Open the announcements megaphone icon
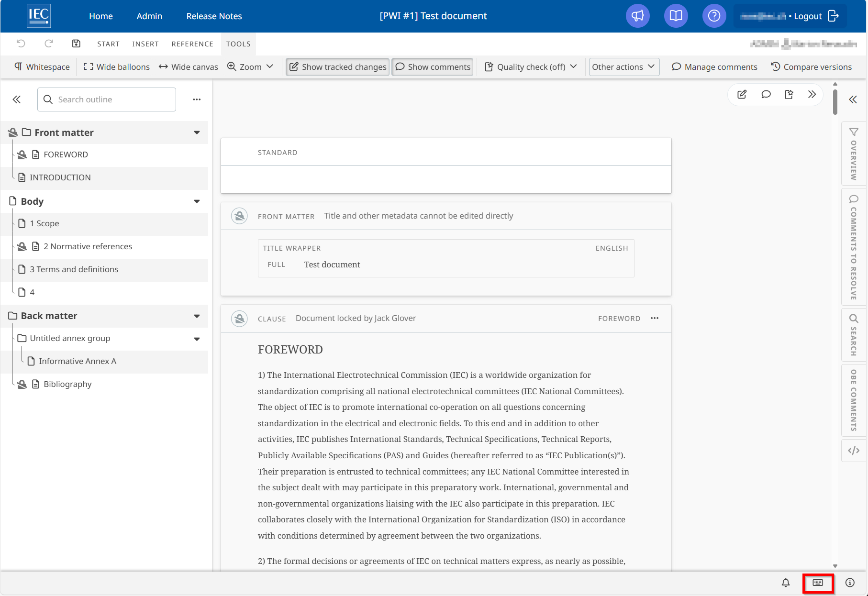 (x=637, y=16)
